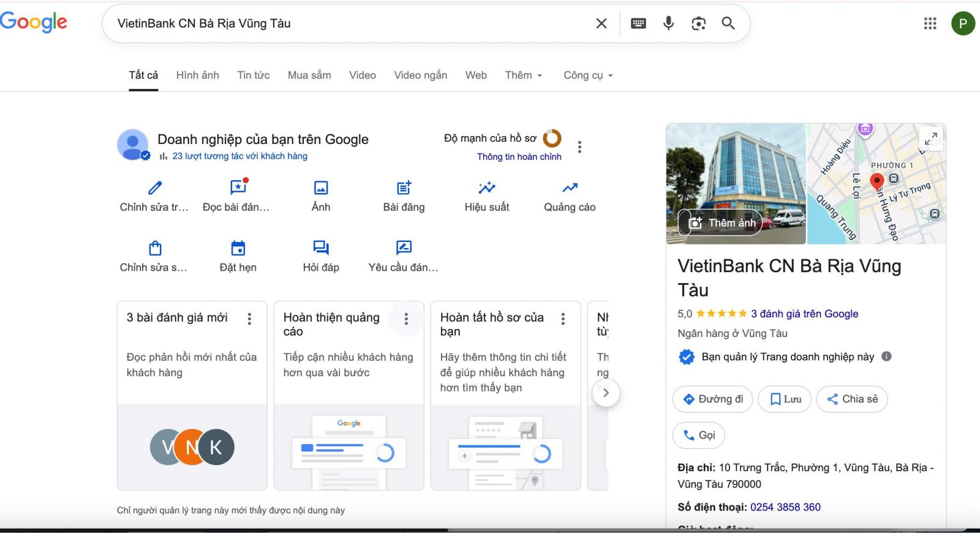Open the Chỉnh sửa s… shopping bag icon

pos(155,248)
